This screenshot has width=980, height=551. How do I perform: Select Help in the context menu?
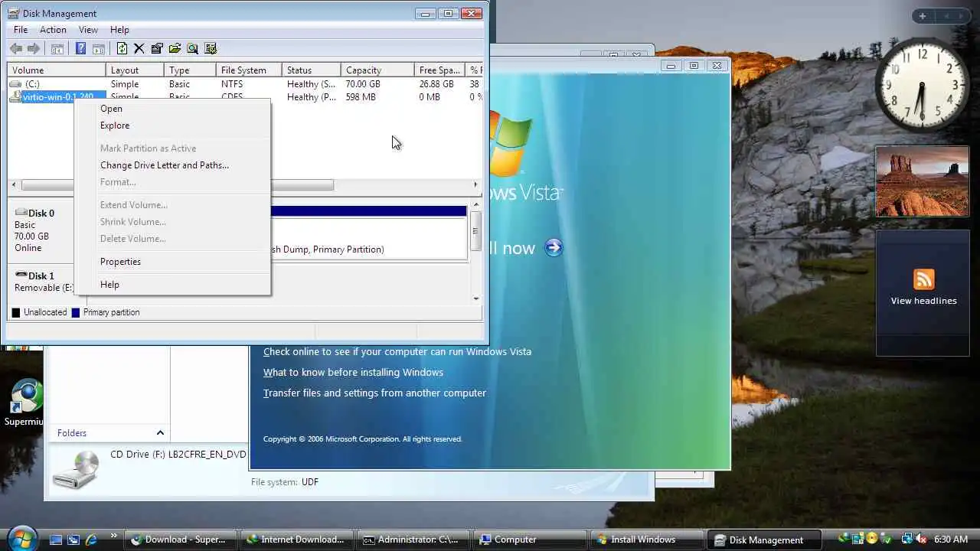(172, 285)
